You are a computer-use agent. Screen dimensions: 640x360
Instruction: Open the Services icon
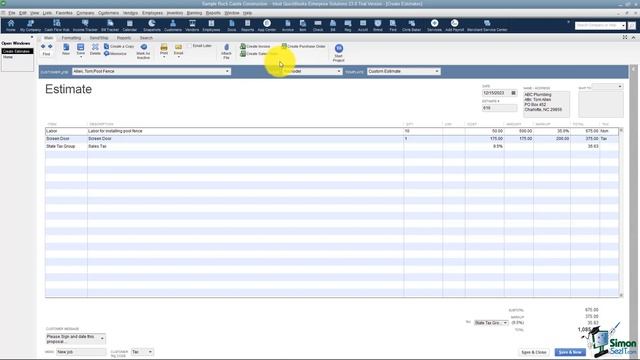click(x=434, y=25)
